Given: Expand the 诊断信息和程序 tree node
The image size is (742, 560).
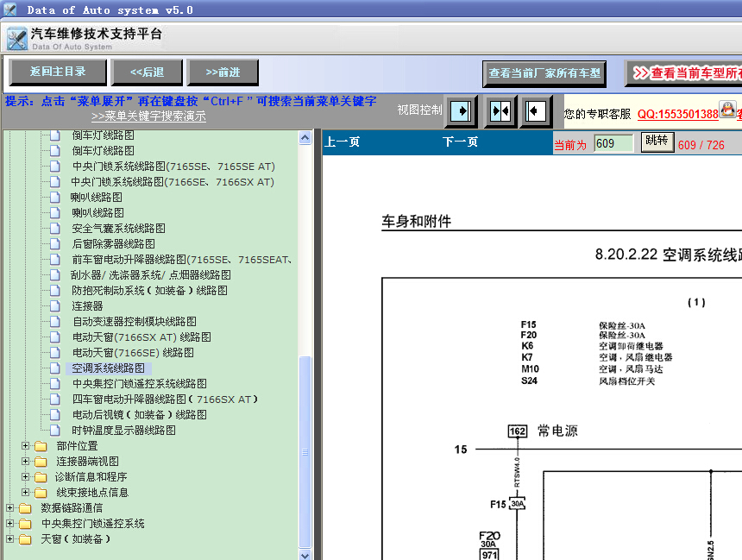Looking at the screenshot, I should (x=26, y=476).
